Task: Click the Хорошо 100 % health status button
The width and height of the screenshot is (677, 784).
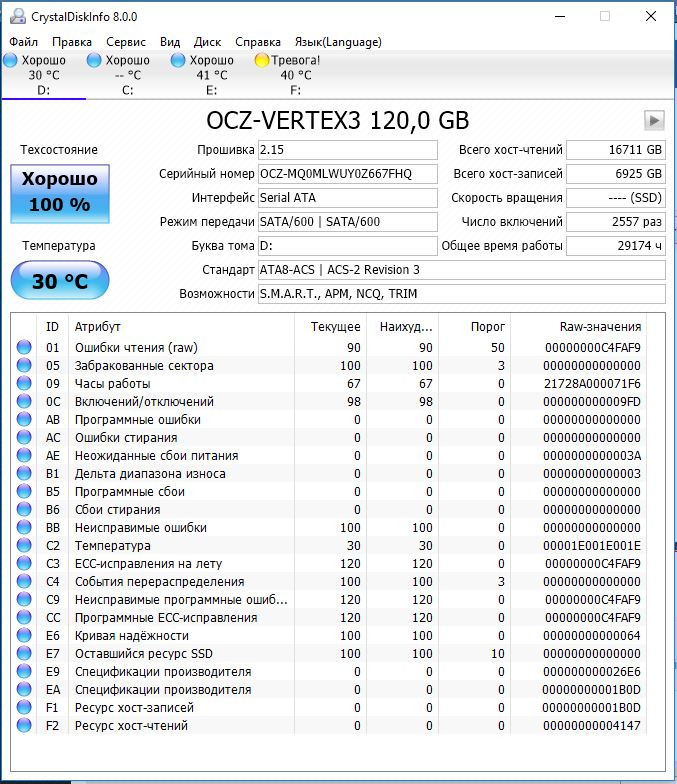Action: click(x=60, y=194)
